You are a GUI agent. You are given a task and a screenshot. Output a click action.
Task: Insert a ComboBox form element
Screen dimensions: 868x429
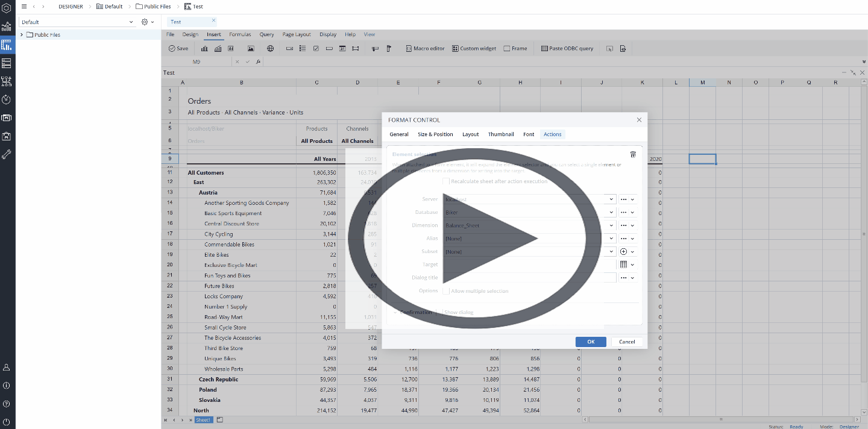coord(289,48)
